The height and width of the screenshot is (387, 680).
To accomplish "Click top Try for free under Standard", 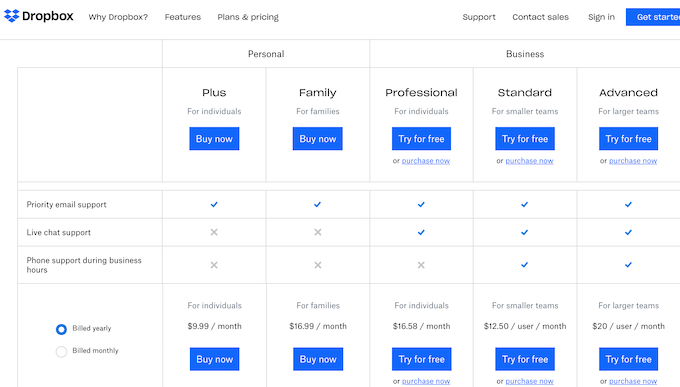I will (x=525, y=139).
